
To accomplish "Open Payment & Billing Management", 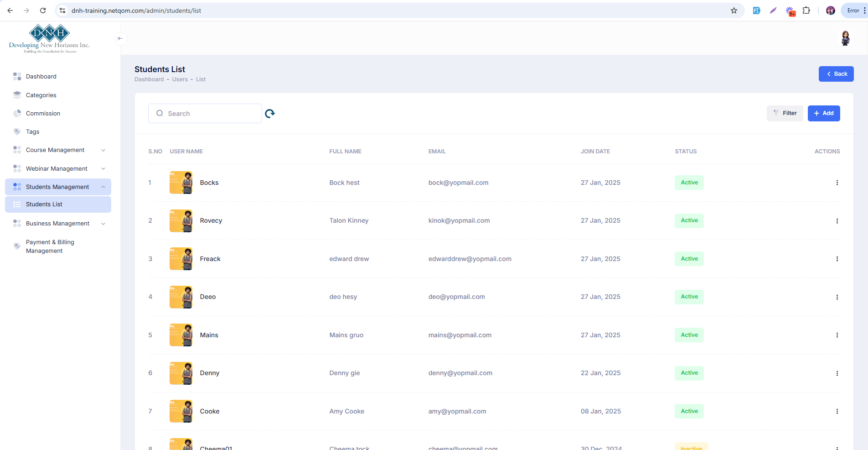I will tap(58, 246).
